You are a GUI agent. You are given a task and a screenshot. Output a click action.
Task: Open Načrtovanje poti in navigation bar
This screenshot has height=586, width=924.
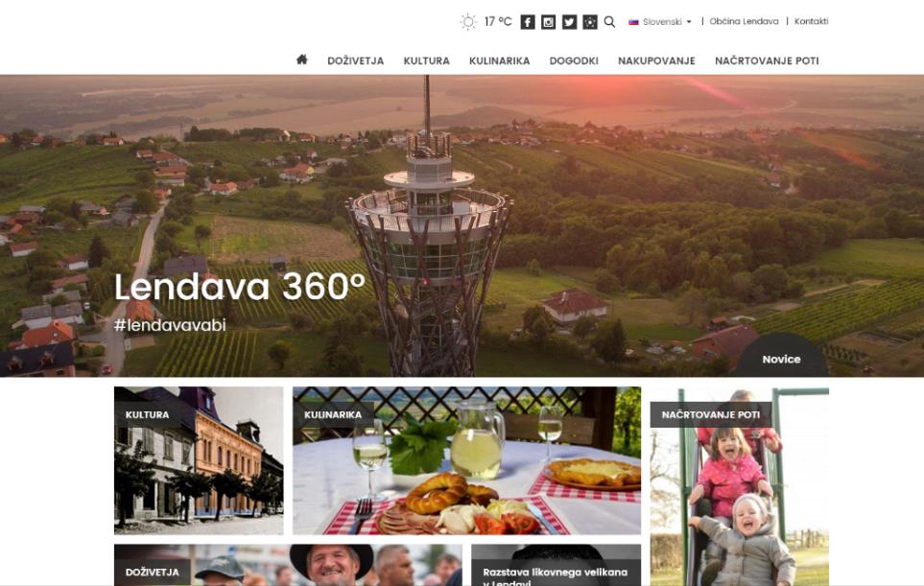[x=767, y=60]
